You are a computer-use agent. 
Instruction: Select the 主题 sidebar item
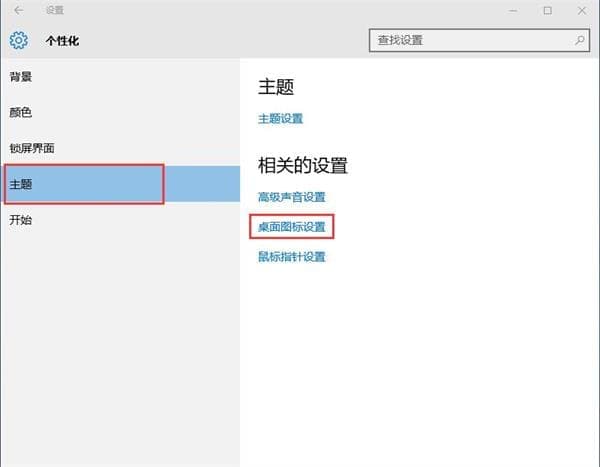tap(121, 184)
